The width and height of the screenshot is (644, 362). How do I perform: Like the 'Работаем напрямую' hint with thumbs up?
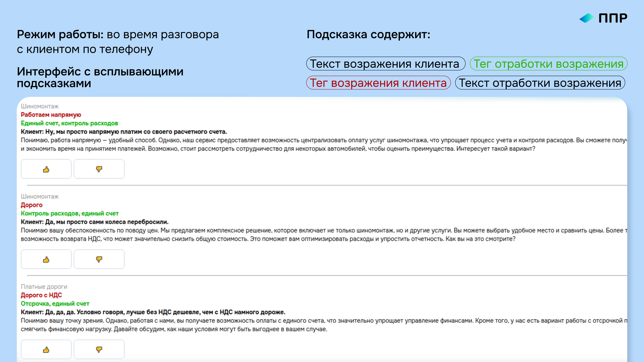46,169
